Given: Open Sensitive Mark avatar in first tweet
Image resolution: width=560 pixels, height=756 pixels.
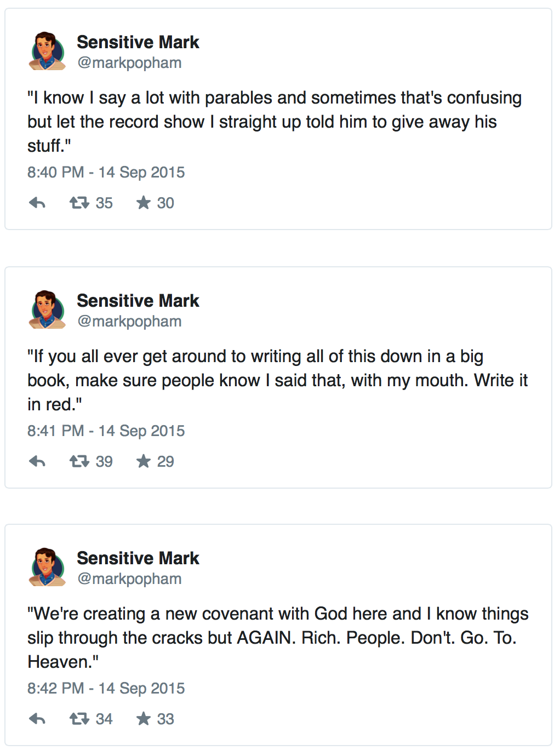Looking at the screenshot, I should (47, 51).
